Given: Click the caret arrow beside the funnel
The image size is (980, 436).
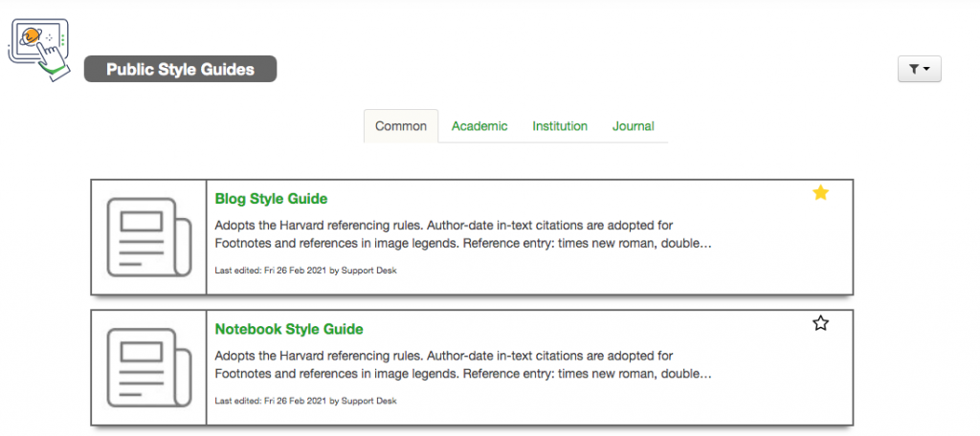Looking at the screenshot, I should tap(926, 70).
